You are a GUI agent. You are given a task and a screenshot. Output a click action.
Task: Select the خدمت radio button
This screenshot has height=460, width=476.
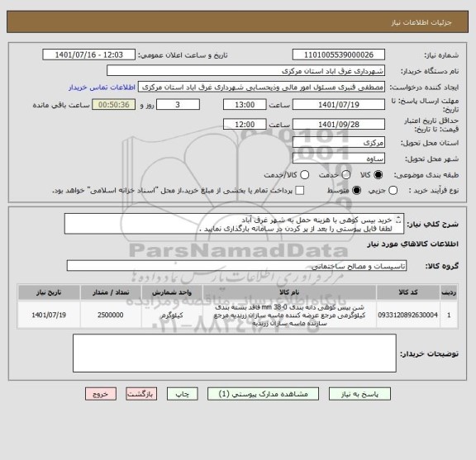pyautogui.click(x=346, y=175)
